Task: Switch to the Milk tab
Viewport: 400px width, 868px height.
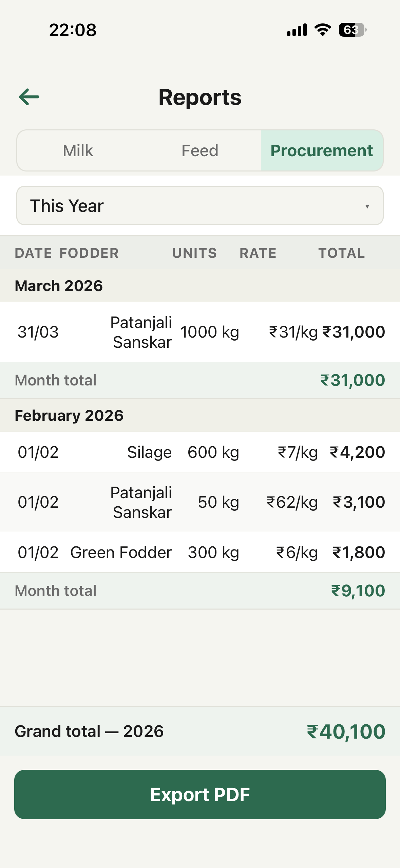Action: (x=78, y=150)
